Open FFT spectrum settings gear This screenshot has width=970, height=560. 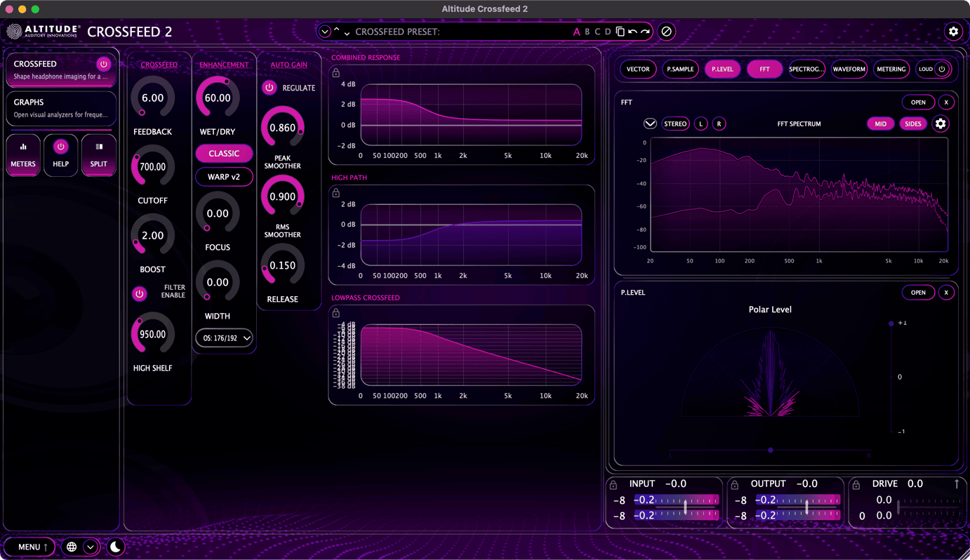pos(941,124)
